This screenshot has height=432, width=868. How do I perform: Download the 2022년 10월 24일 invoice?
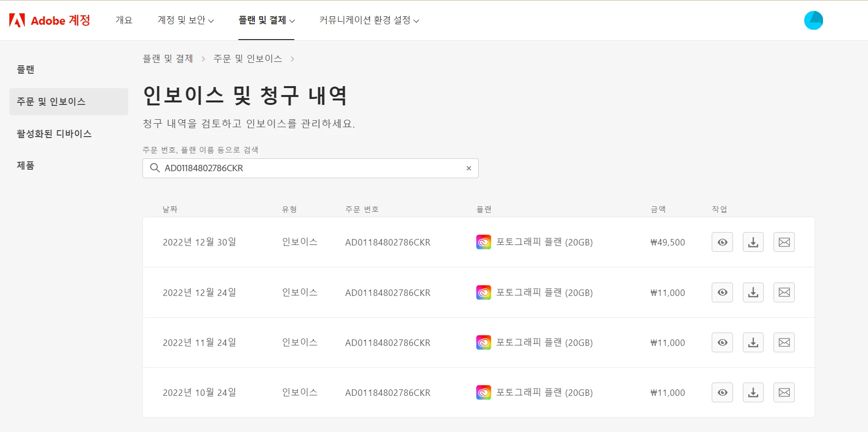click(753, 392)
